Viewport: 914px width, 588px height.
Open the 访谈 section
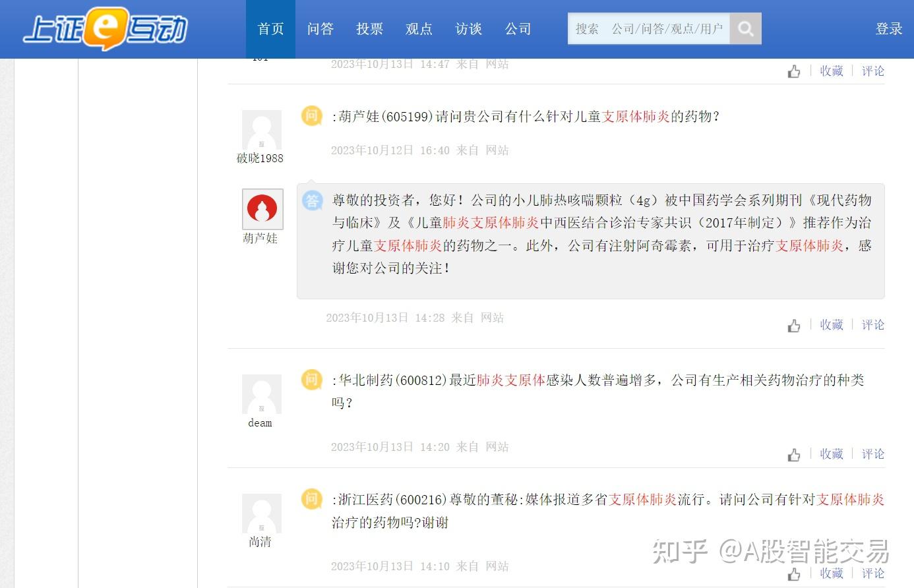click(x=468, y=29)
